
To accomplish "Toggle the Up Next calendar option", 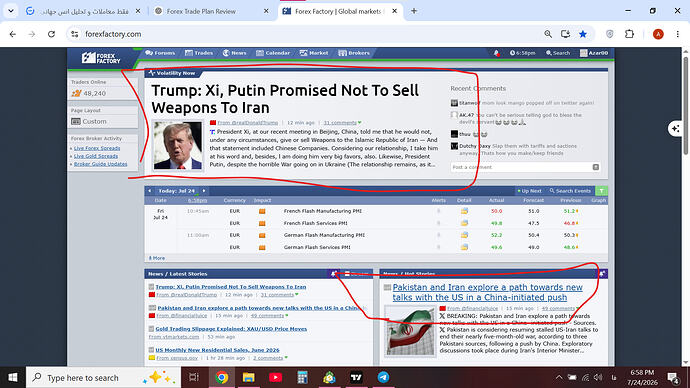I will [x=529, y=191].
